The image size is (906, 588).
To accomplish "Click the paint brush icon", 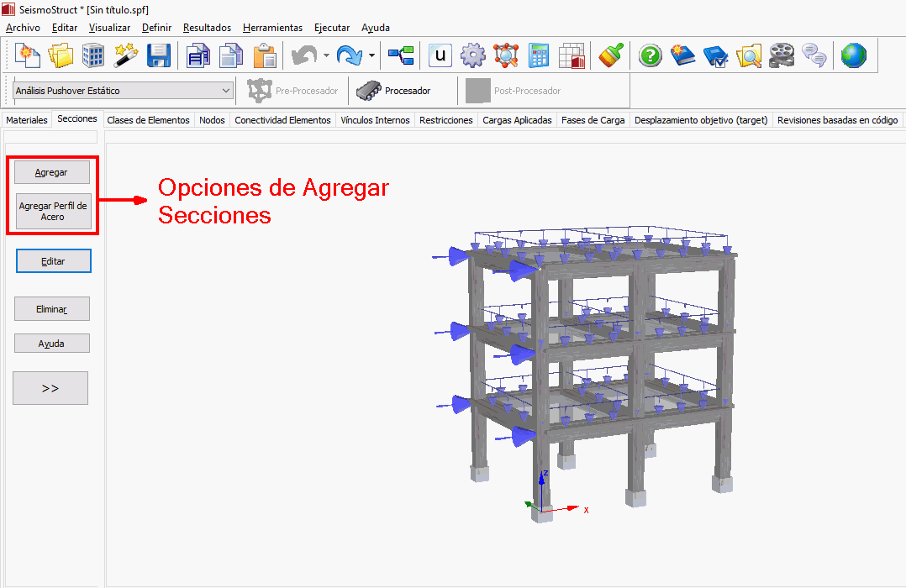I will click(x=611, y=56).
